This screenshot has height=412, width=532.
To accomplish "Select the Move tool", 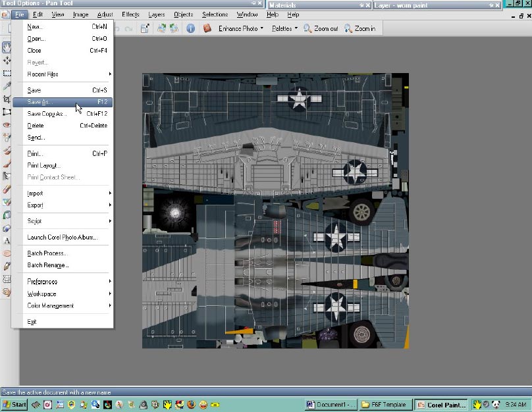I will tap(7, 61).
